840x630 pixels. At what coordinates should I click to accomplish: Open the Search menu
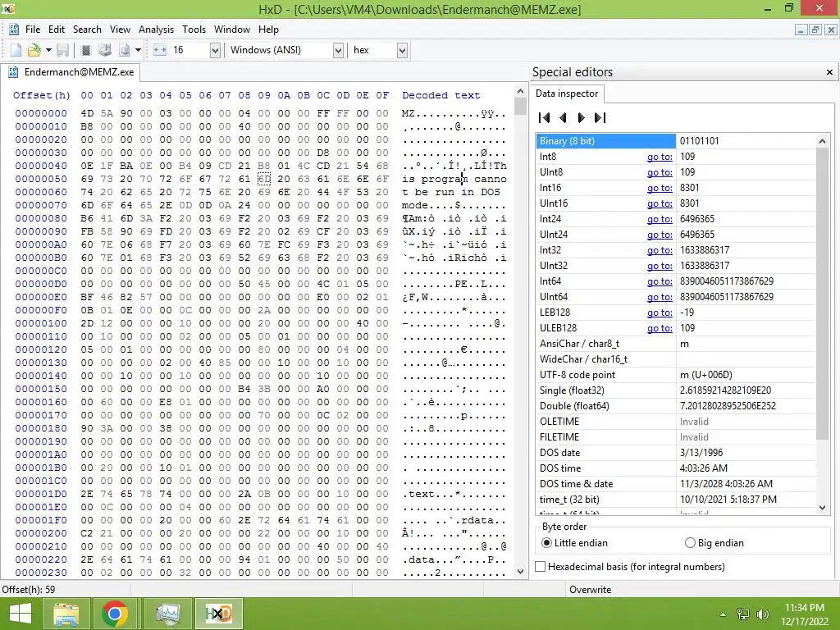[x=87, y=30]
